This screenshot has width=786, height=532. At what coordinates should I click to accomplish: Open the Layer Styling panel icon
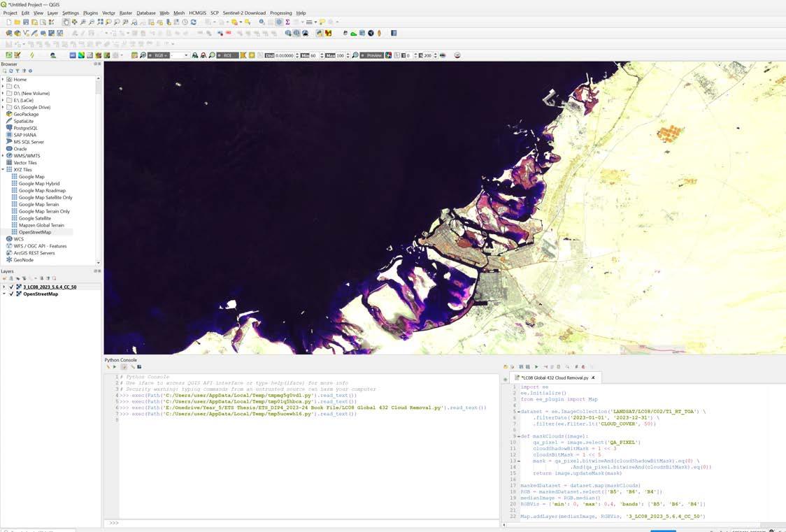click(4, 278)
